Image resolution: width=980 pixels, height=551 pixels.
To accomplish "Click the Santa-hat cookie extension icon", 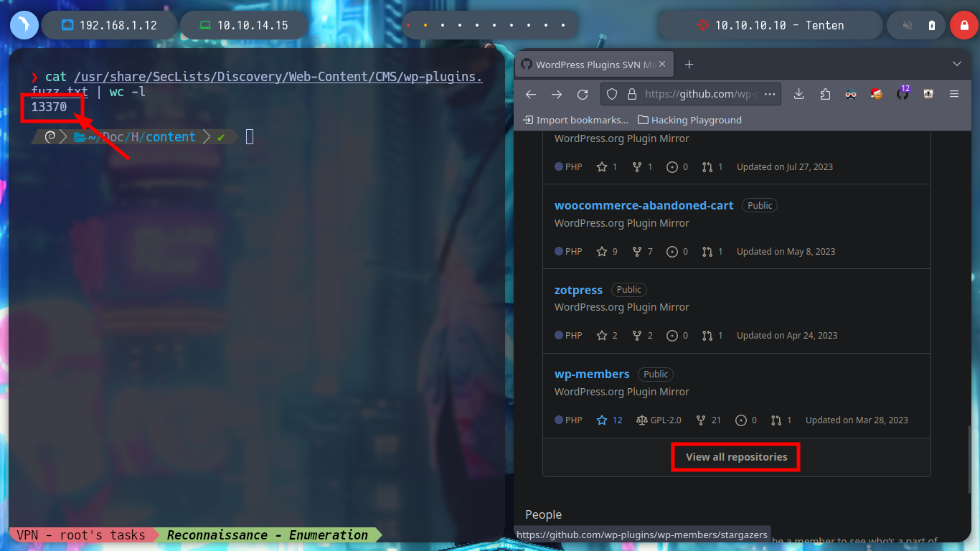I will click(x=876, y=94).
